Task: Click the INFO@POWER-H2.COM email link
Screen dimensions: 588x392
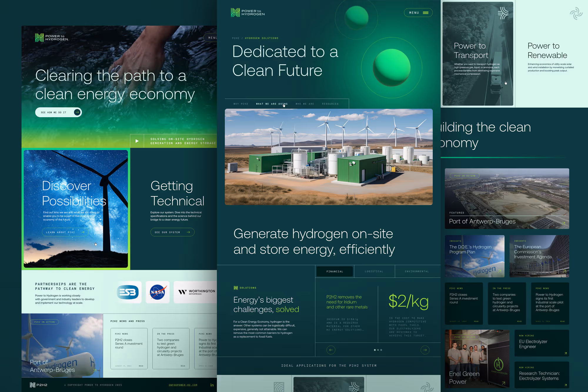Action: click(x=183, y=385)
